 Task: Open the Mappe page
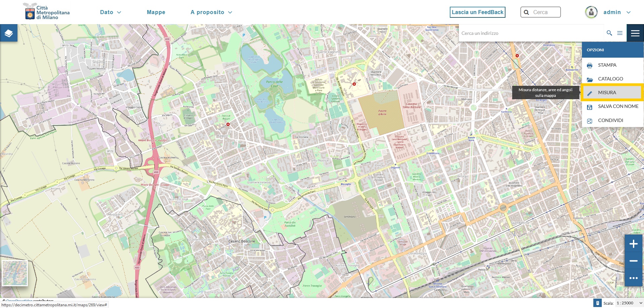pos(156,12)
